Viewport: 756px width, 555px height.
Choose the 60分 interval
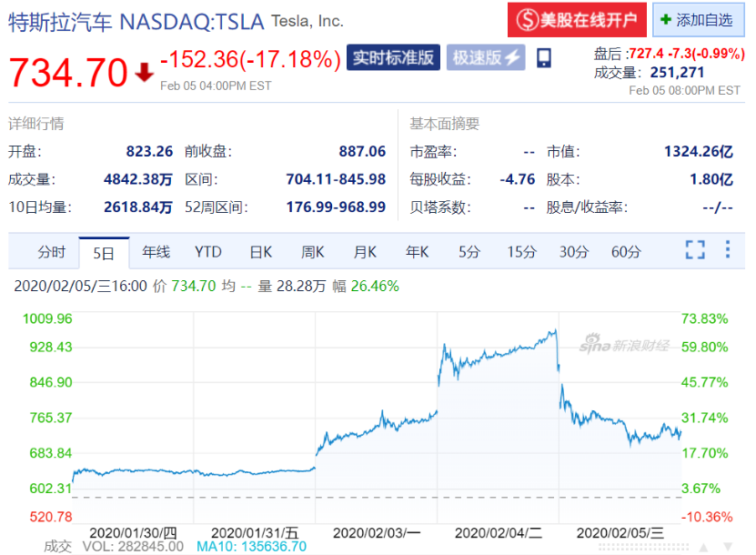click(625, 252)
